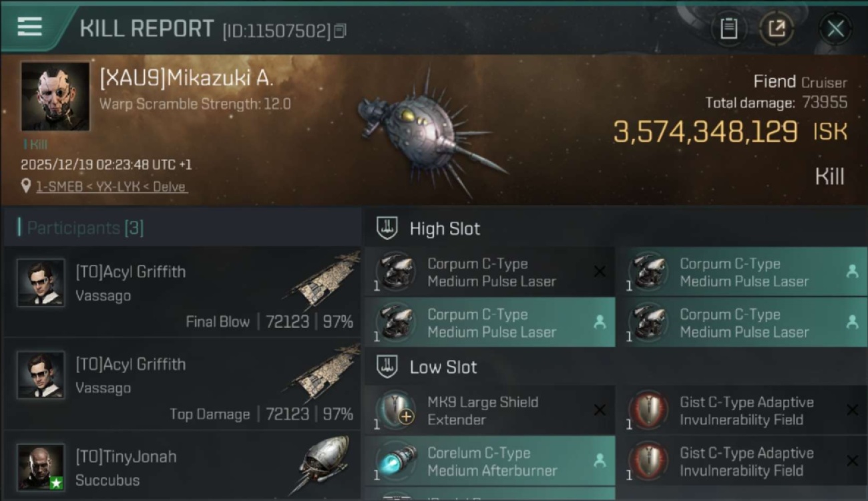Click TinyJonah's portrait thumbnail

tap(41, 467)
